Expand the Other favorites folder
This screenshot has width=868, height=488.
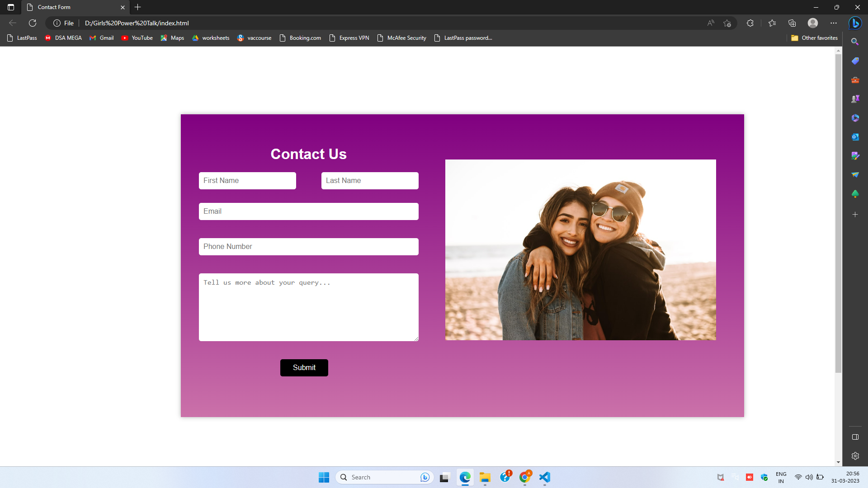point(814,38)
